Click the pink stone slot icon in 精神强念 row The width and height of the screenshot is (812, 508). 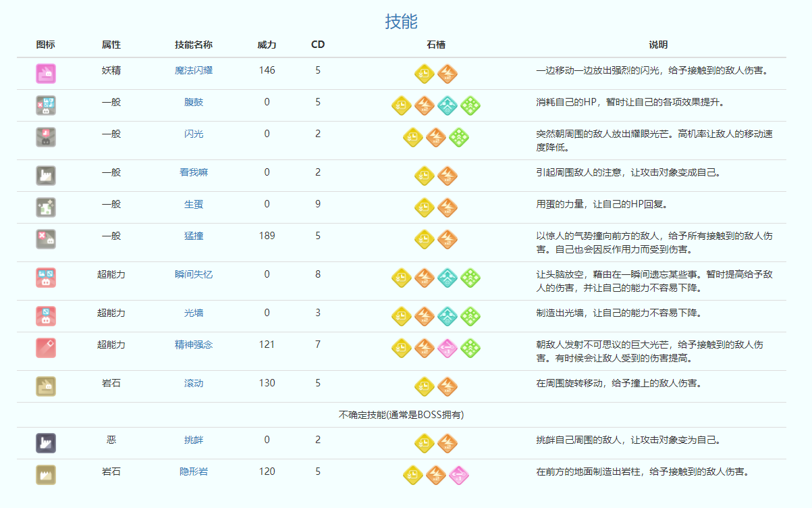447,348
